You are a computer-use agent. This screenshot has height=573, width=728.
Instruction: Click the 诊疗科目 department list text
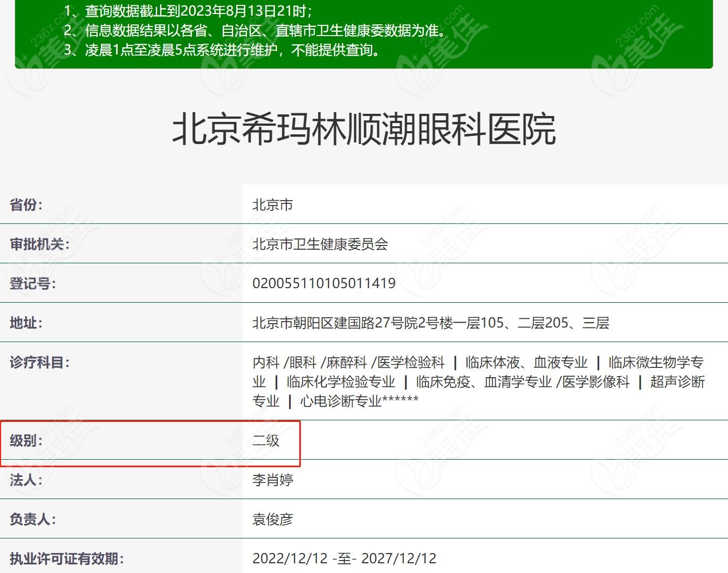(479, 382)
